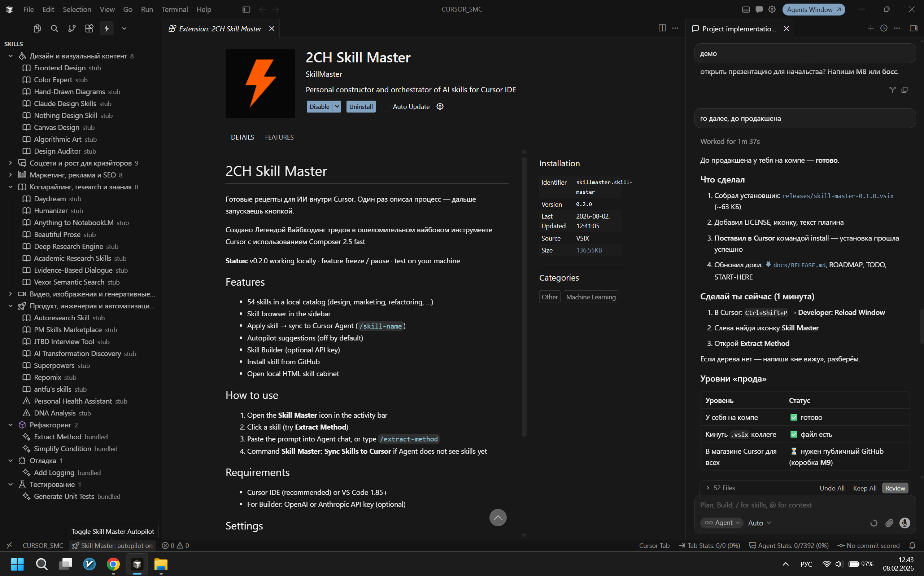Collapse the Рефакторинг category
Screen dimensions: 924x576
tap(11, 425)
